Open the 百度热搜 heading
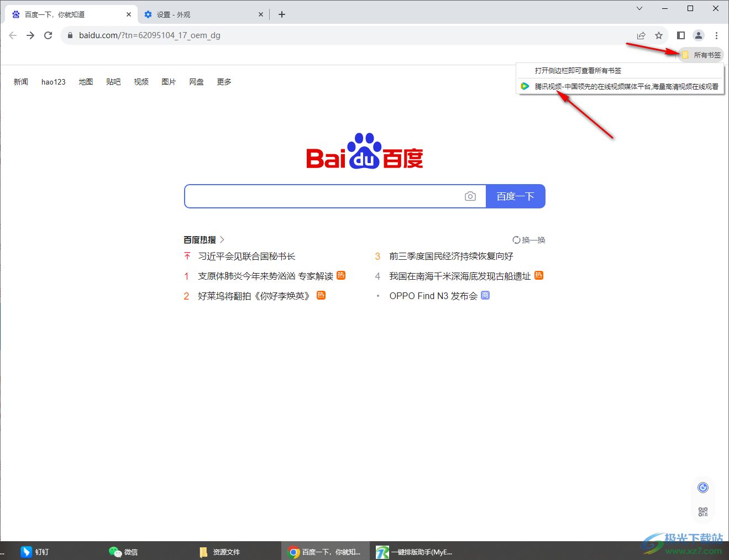 [x=204, y=240]
